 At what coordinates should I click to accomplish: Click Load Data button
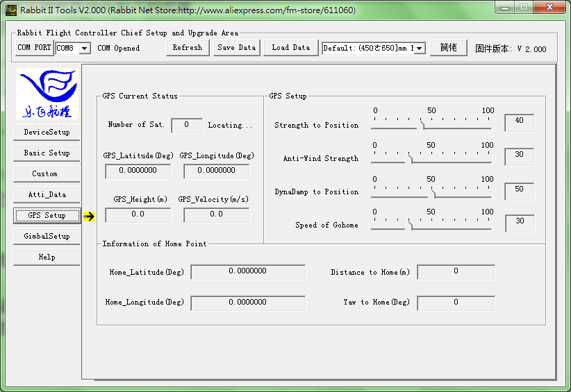pos(290,48)
